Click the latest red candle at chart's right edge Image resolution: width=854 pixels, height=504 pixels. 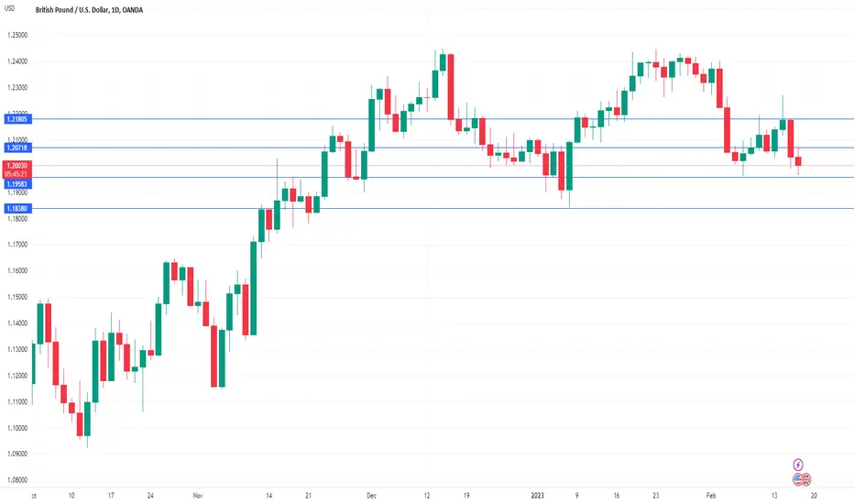798,160
